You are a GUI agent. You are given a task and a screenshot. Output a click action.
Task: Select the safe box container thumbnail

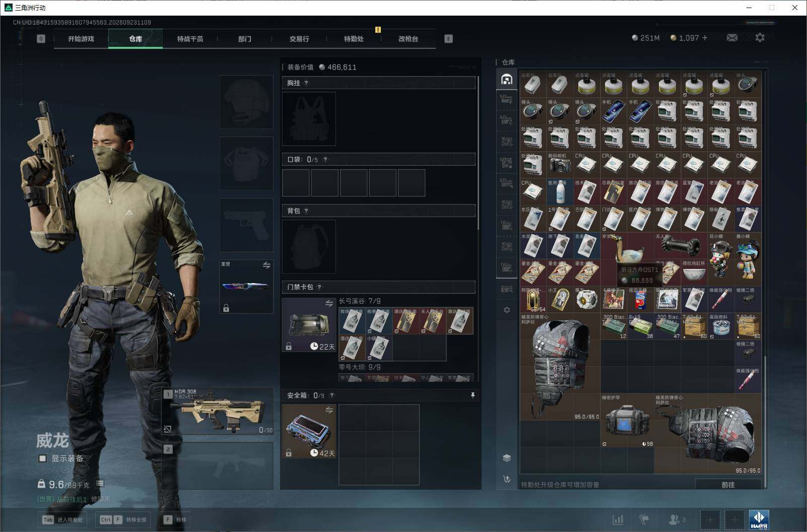tap(309, 431)
